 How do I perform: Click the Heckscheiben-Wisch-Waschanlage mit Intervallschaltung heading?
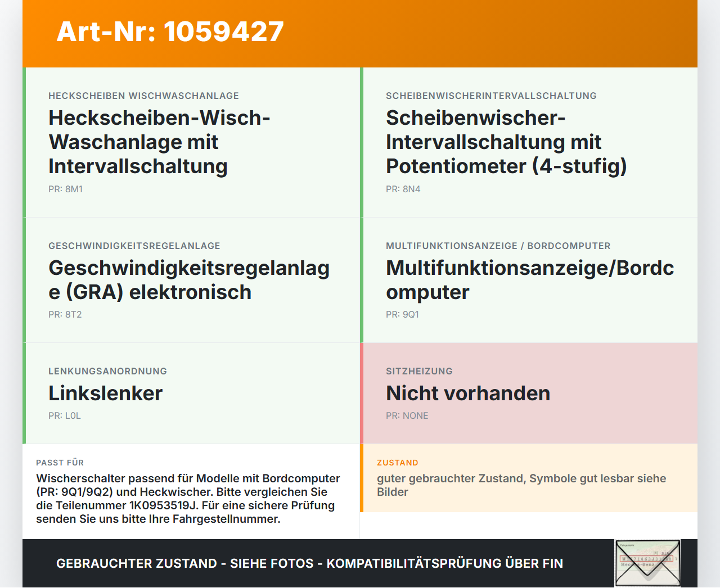(159, 142)
